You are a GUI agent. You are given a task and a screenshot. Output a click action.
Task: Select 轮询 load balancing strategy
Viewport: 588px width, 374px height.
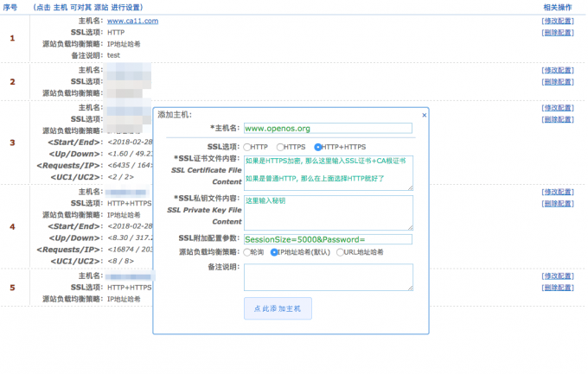tap(247, 252)
